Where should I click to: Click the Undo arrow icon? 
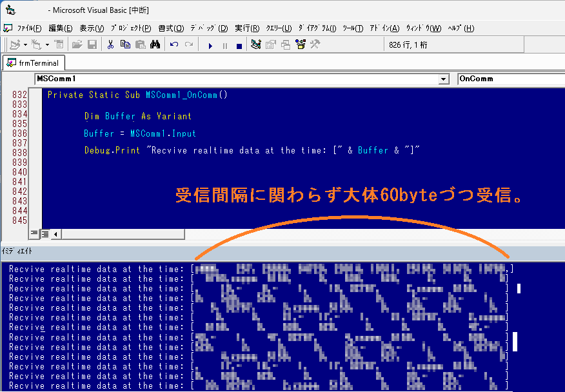pyautogui.click(x=173, y=45)
